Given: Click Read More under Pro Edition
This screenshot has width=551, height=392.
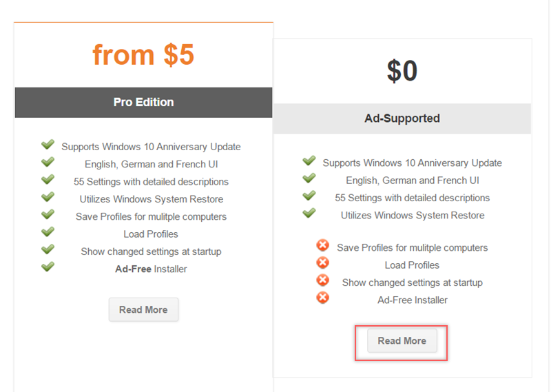Looking at the screenshot, I should pos(143,310).
